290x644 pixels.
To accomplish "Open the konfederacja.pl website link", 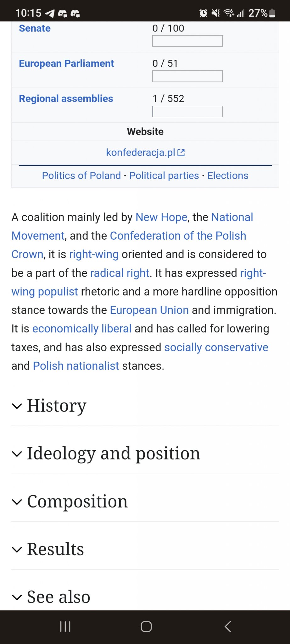I will (140, 153).
